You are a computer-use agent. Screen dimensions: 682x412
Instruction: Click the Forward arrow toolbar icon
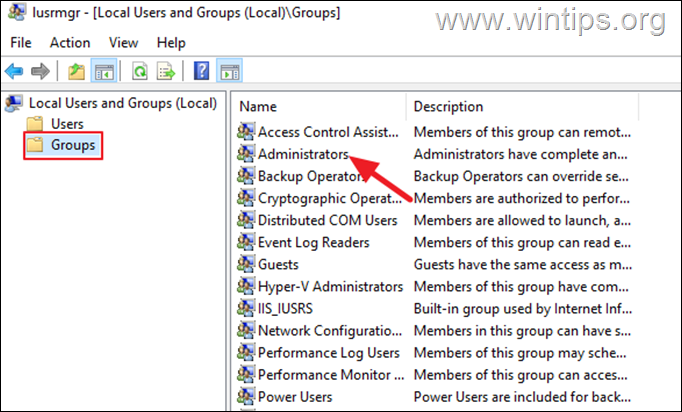40,71
